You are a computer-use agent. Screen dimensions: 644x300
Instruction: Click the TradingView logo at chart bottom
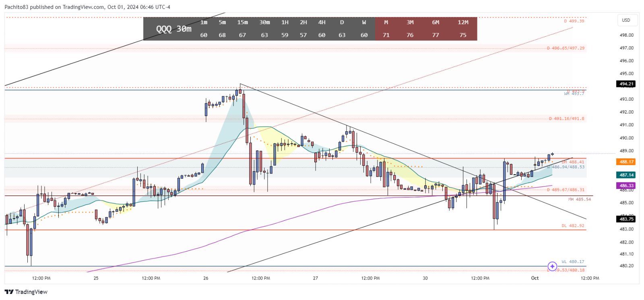[26, 292]
